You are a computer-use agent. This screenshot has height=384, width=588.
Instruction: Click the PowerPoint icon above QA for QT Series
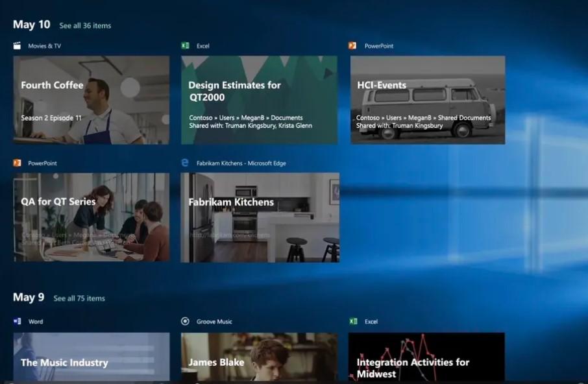point(17,163)
